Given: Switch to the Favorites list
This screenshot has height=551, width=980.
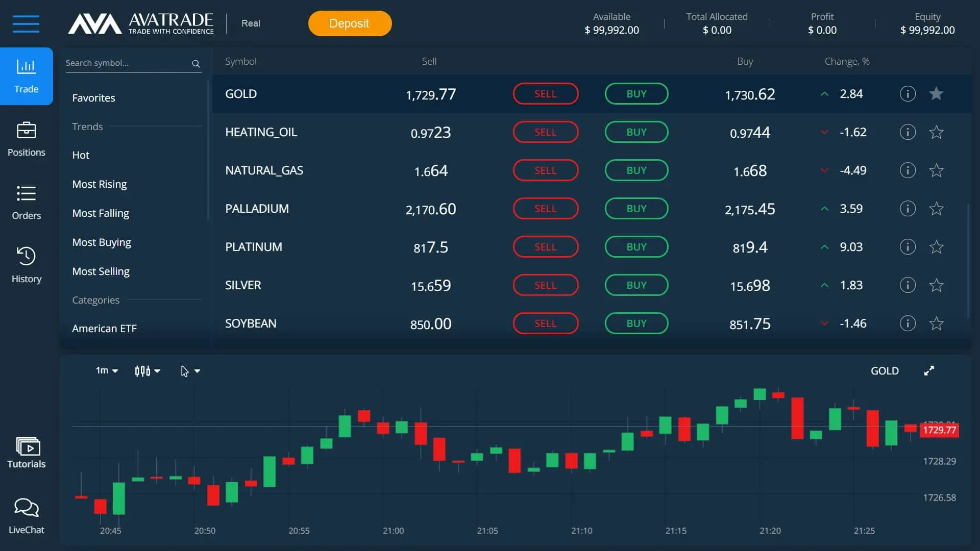Looking at the screenshot, I should (x=93, y=97).
